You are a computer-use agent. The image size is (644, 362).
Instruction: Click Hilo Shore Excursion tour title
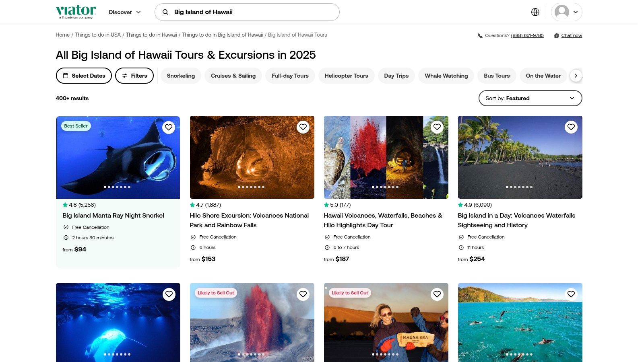pyautogui.click(x=249, y=220)
